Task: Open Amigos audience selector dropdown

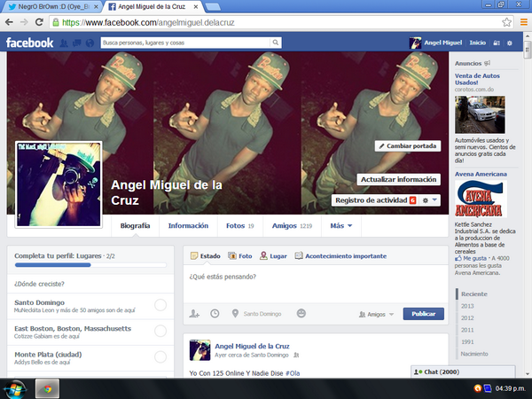Action: coord(376,314)
